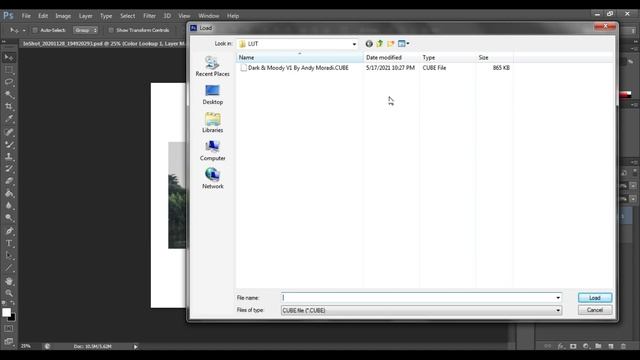The width and height of the screenshot is (640, 360).
Task: Create a new folder in Load dialog
Action: pos(391,44)
